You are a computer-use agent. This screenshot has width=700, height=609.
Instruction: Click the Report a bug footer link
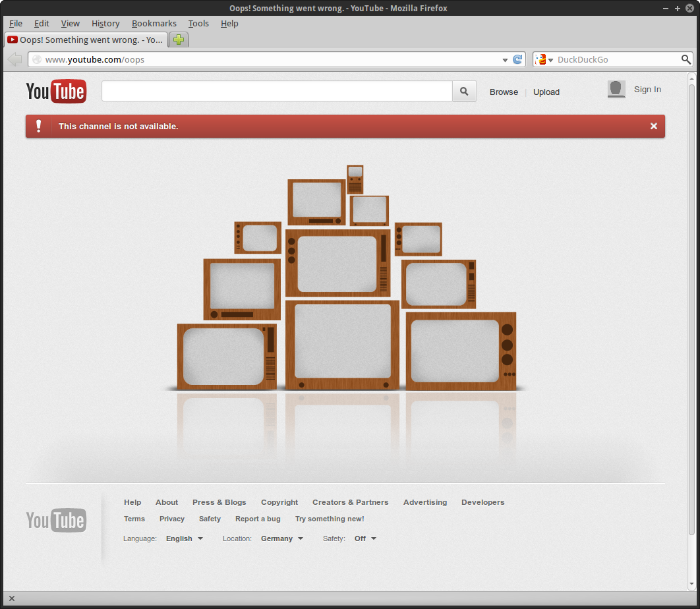(258, 519)
